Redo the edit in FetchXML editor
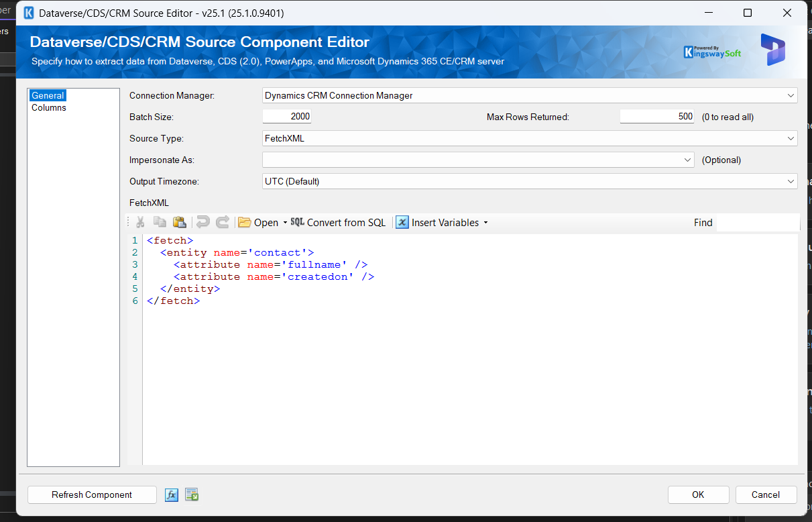 [223, 223]
